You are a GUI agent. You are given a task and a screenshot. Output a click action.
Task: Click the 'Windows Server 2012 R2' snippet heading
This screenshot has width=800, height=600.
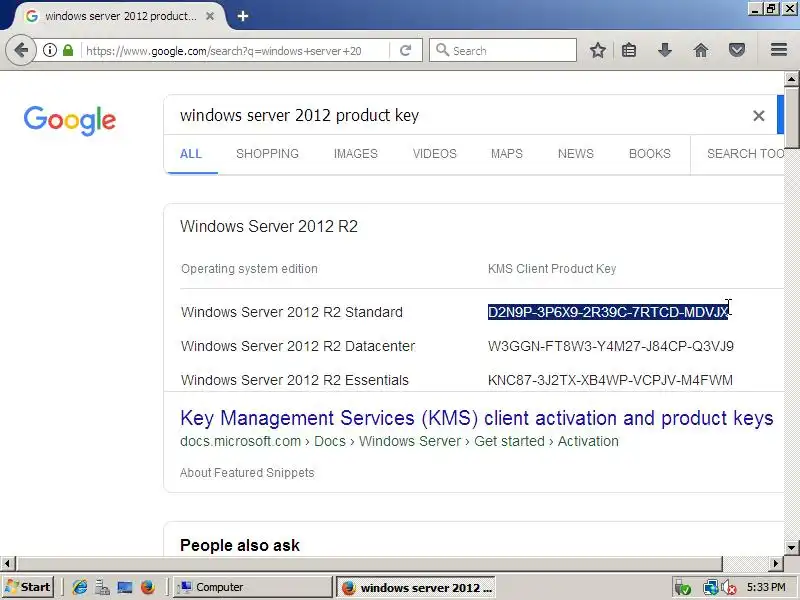tap(269, 226)
